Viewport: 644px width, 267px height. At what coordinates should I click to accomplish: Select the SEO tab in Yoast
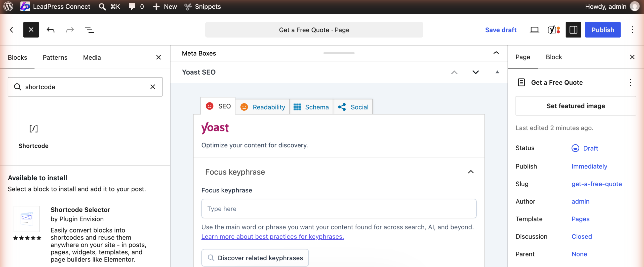click(218, 106)
